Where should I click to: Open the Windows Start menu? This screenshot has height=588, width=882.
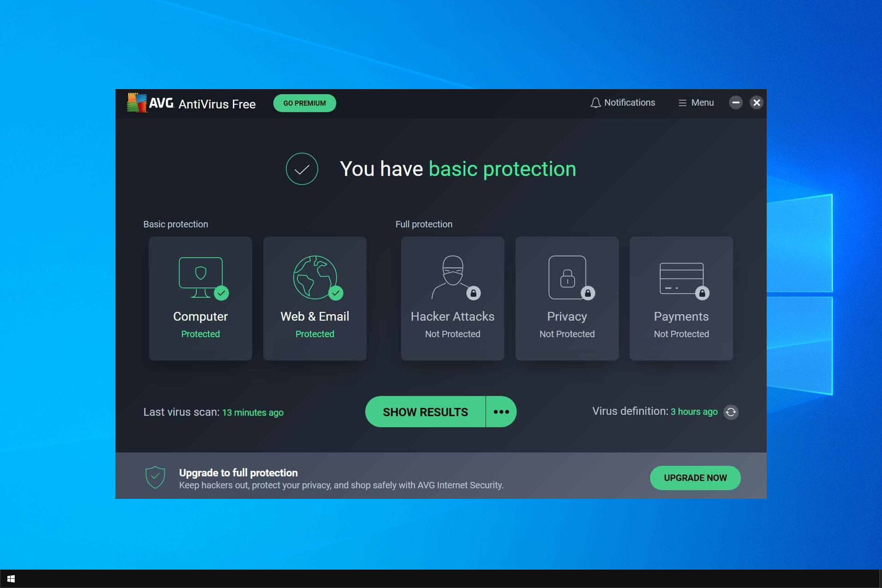11,579
